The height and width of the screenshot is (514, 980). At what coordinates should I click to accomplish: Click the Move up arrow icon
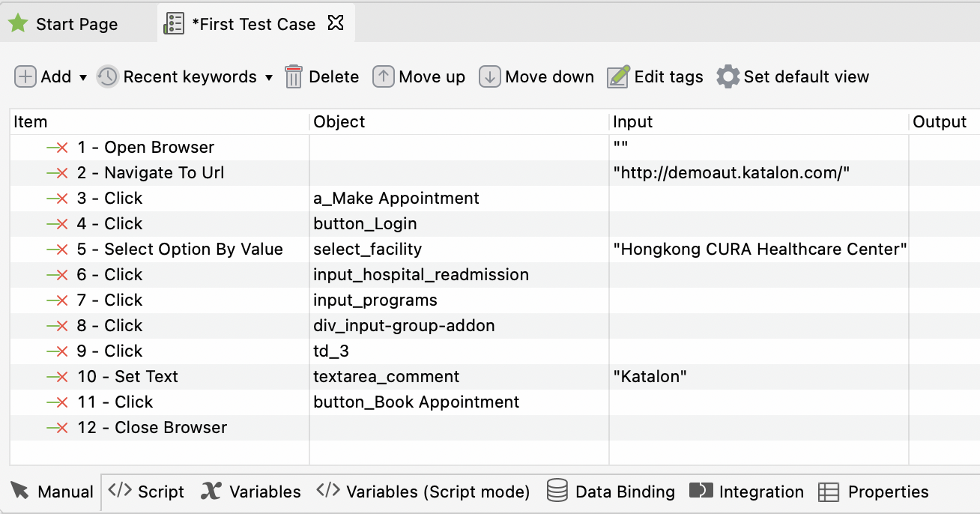[x=384, y=76]
